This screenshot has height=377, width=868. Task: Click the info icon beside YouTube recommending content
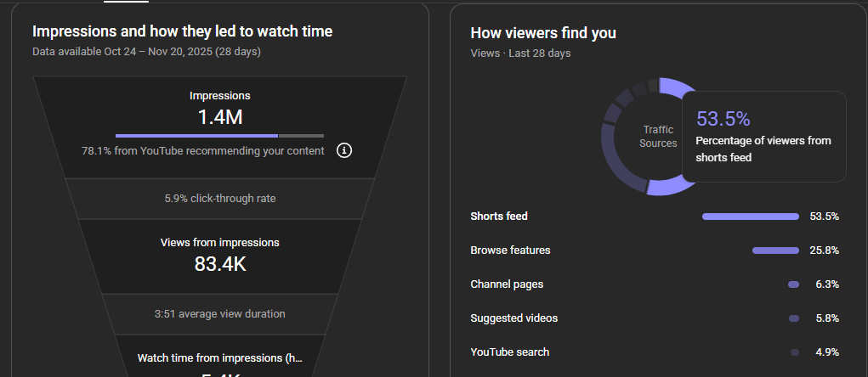344,150
